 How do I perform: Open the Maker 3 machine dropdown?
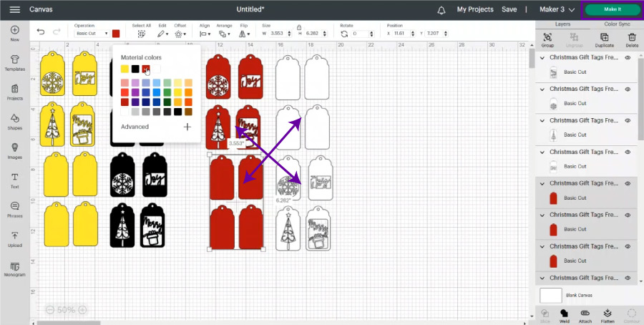click(x=555, y=10)
